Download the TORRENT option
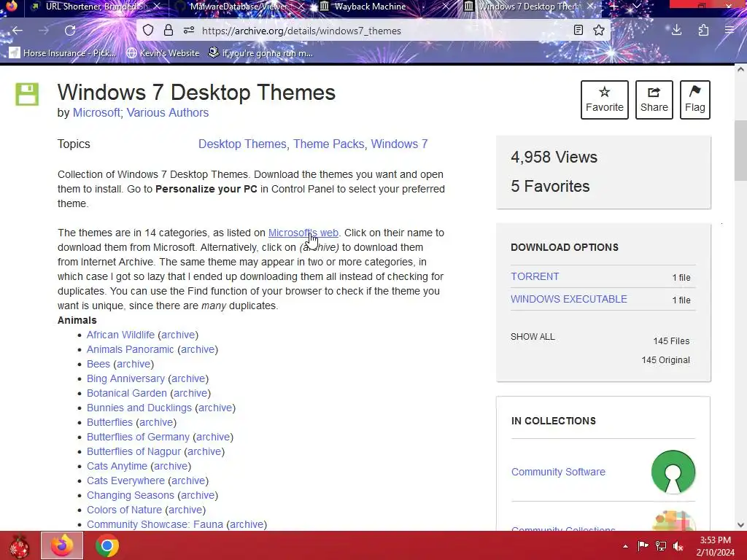This screenshot has height=560, width=747. click(x=535, y=276)
